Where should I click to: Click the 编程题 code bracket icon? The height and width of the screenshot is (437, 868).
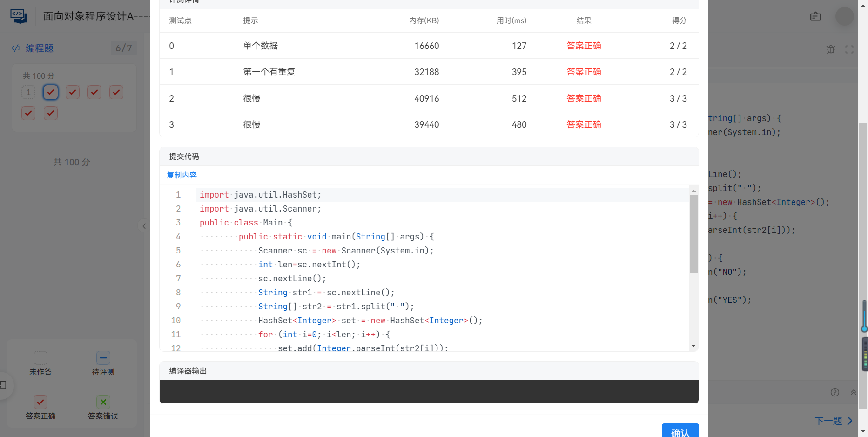(x=16, y=48)
